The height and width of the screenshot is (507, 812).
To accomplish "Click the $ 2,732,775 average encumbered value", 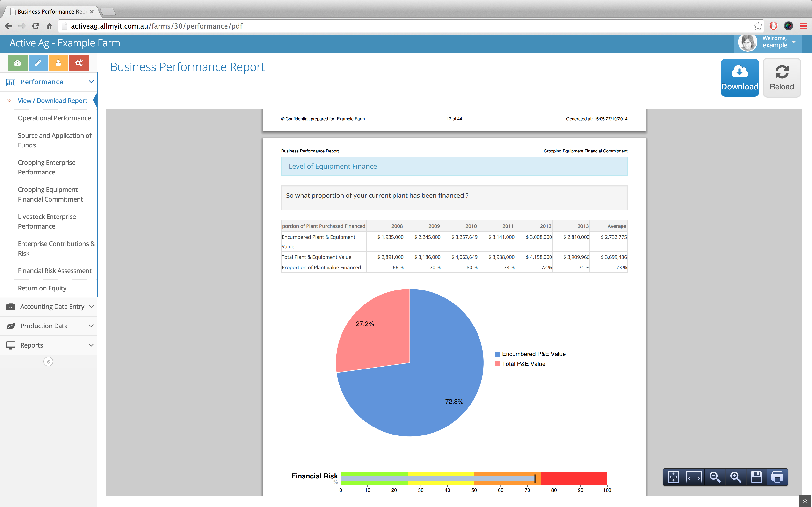I will pos(614,237).
